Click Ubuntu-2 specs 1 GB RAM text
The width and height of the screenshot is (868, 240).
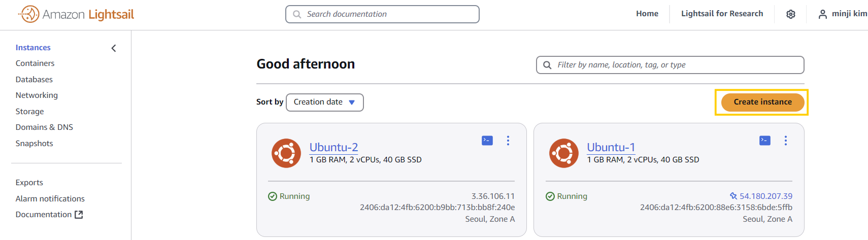[x=365, y=160]
